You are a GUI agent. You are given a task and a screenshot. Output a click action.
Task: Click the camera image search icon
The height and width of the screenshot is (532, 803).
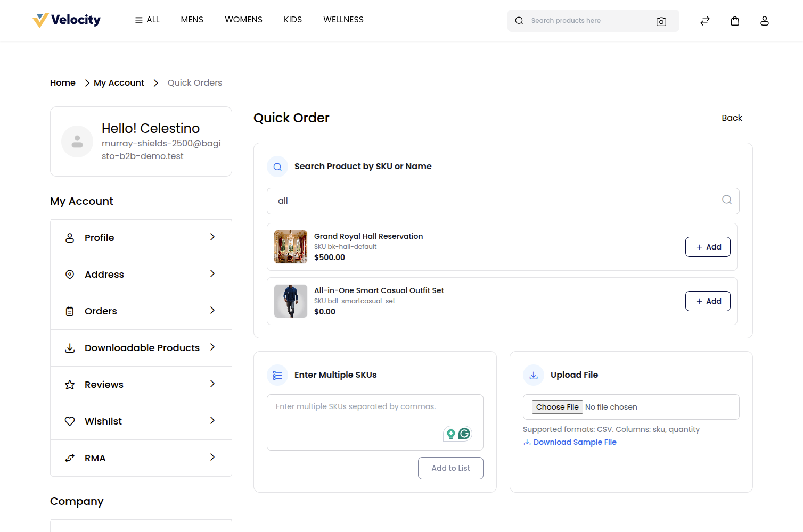(x=661, y=21)
